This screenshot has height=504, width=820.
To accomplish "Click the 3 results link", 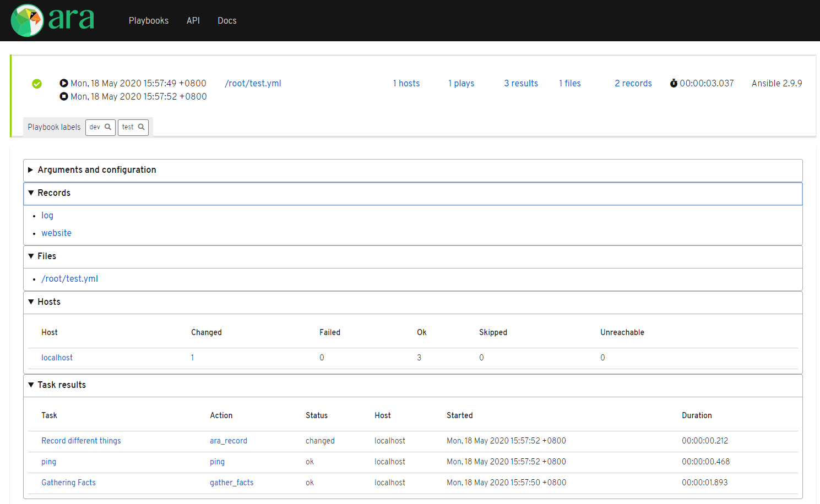I will pyautogui.click(x=521, y=84).
